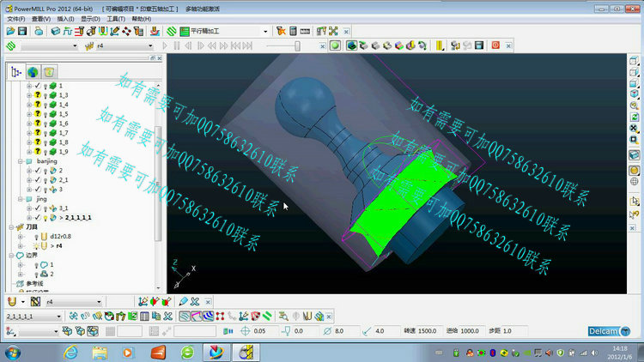Screen dimensions: 644x362
Task: Expand the tool d12r0.8 node
Action: pyautogui.click(x=20, y=237)
